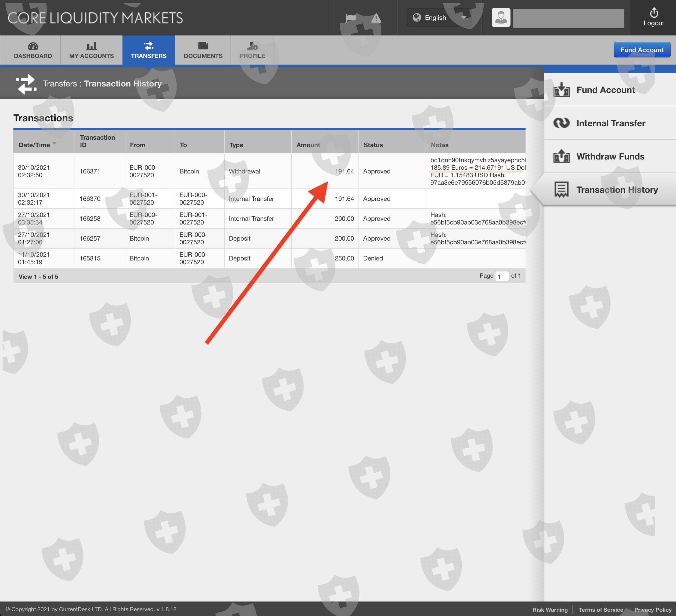Click the user avatar icon
The width and height of the screenshot is (676, 616).
tap(501, 17)
